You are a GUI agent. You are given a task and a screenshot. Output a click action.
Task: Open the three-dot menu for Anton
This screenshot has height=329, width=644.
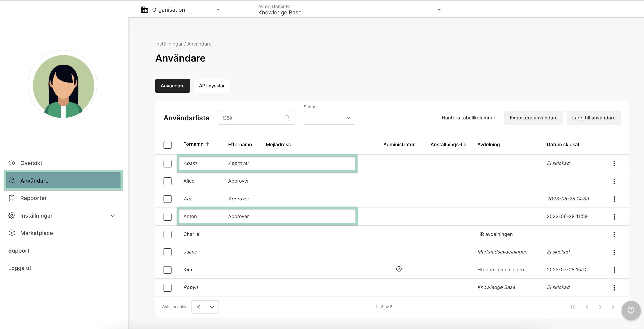click(x=614, y=217)
